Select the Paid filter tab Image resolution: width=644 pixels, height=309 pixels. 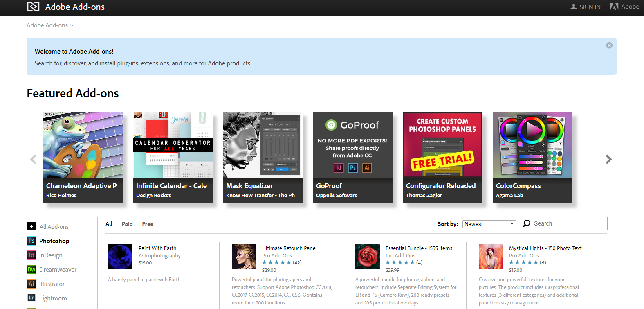[127, 224]
